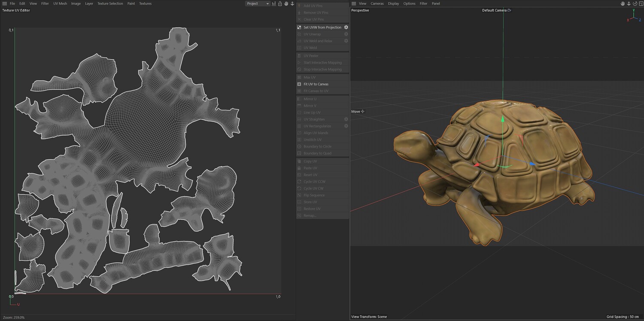Screen dimensions: 644x321
Task: Open UV Weld and Relax settings gear
Action: click(346, 41)
